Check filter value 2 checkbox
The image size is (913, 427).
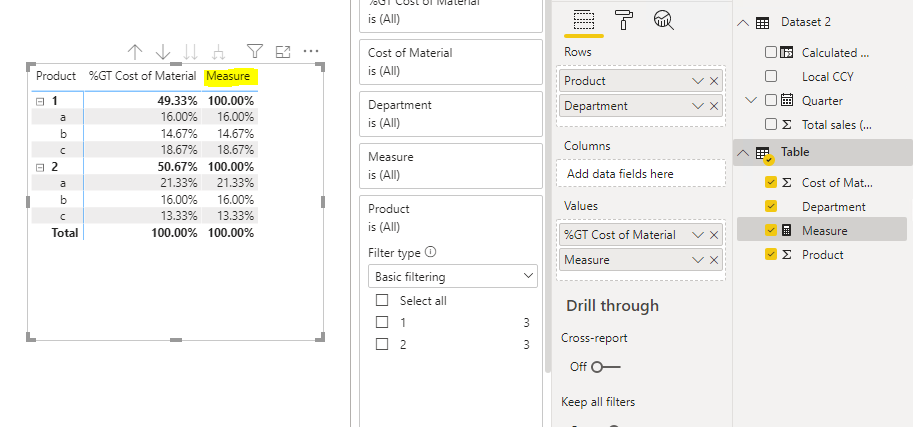(x=382, y=344)
